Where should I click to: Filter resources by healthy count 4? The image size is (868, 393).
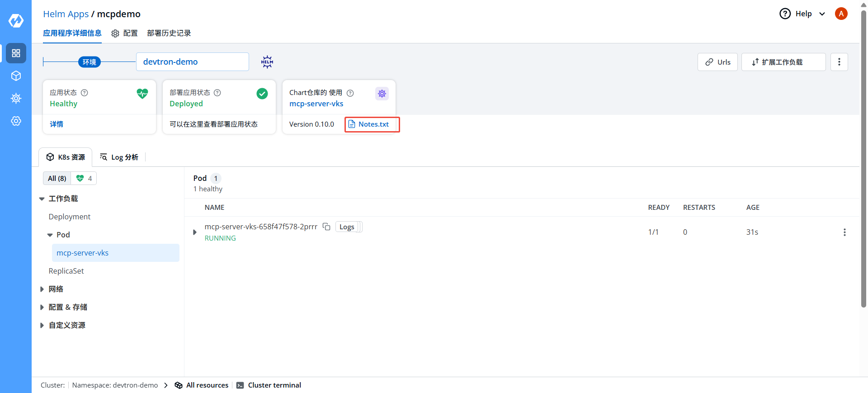coord(84,179)
